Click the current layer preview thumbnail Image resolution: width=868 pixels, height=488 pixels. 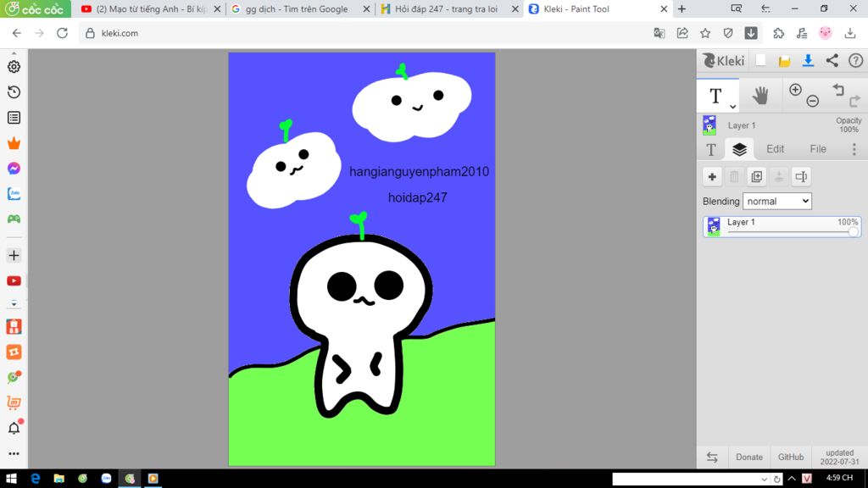(x=709, y=125)
